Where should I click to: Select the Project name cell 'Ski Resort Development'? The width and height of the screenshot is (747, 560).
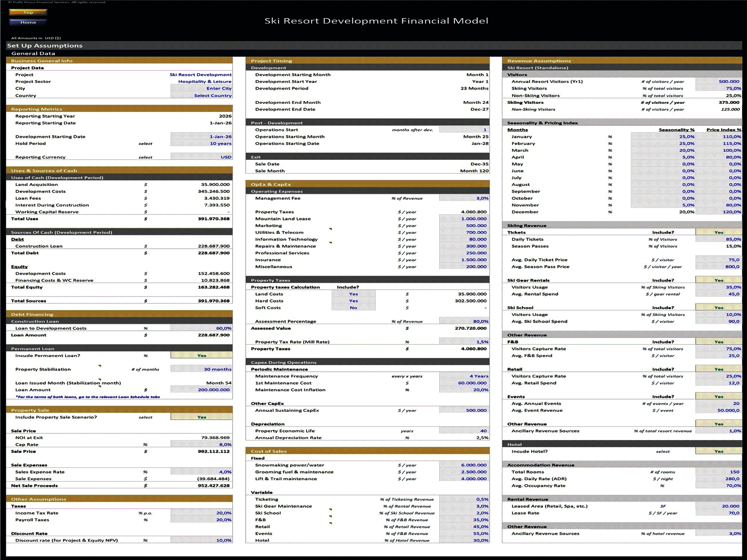tap(201, 75)
